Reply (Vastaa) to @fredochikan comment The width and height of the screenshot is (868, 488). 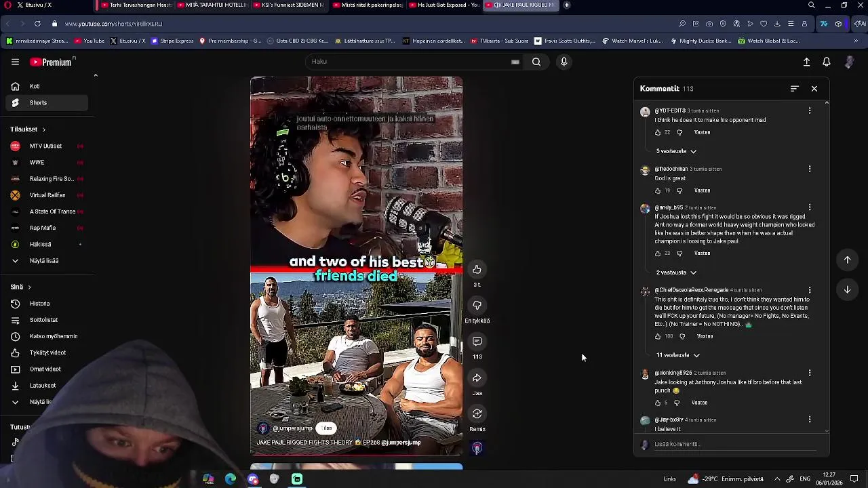pos(702,191)
